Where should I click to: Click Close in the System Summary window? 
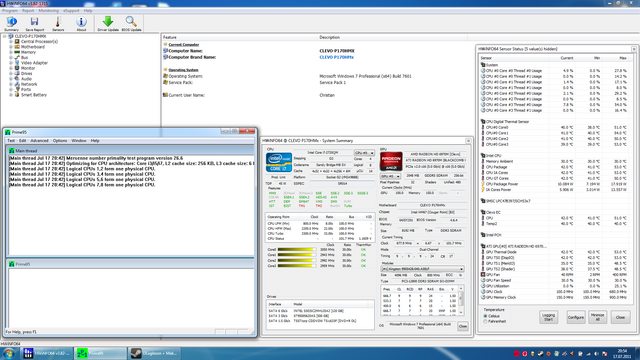(462, 326)
